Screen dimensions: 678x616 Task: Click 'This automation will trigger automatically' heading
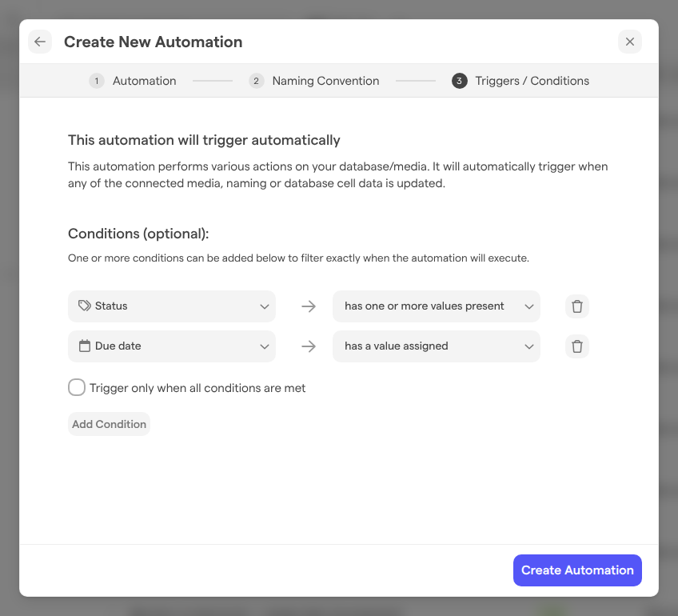tap(204, 140)
